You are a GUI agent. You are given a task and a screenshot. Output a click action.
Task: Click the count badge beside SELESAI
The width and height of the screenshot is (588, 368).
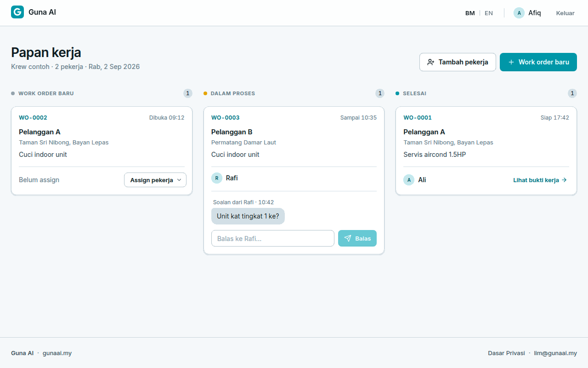pos(572,93)
